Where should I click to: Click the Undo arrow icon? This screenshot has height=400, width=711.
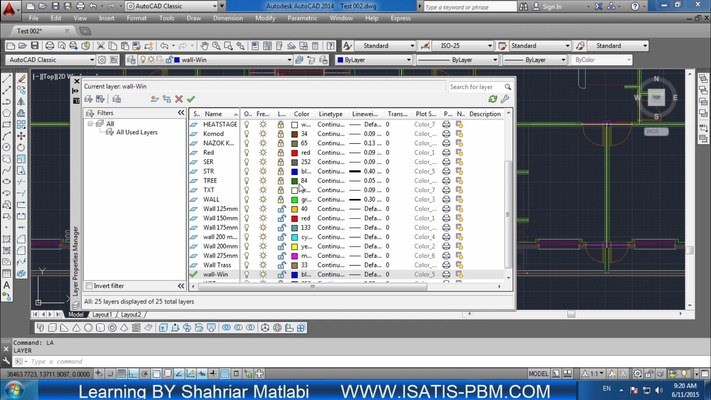pos(164,46)
